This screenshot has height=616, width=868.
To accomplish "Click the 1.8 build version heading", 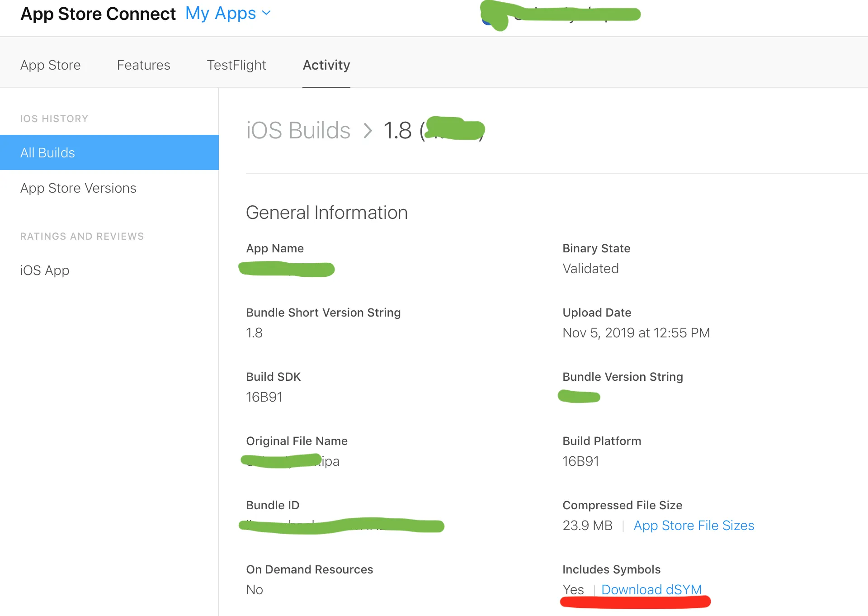I will [x=397, y=130].
